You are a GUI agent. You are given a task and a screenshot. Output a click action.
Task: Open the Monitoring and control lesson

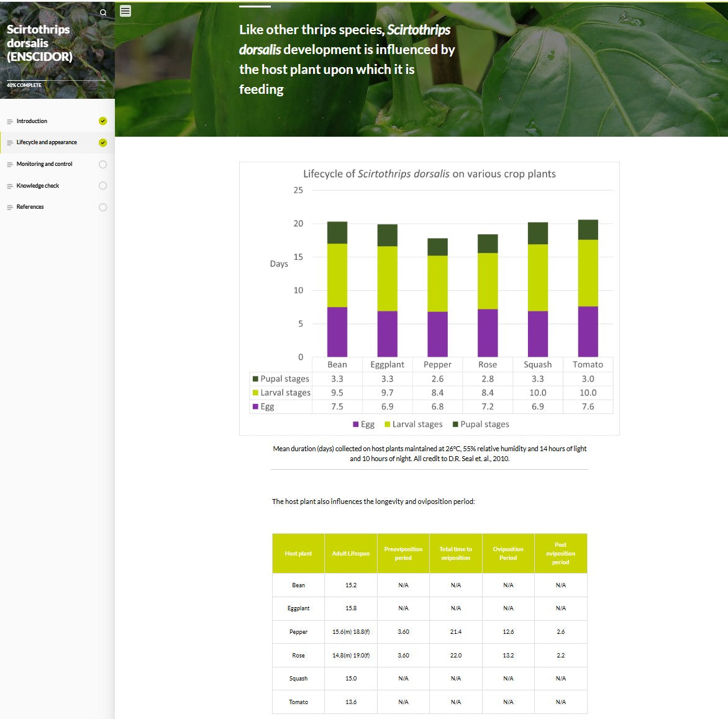(44, 164)
